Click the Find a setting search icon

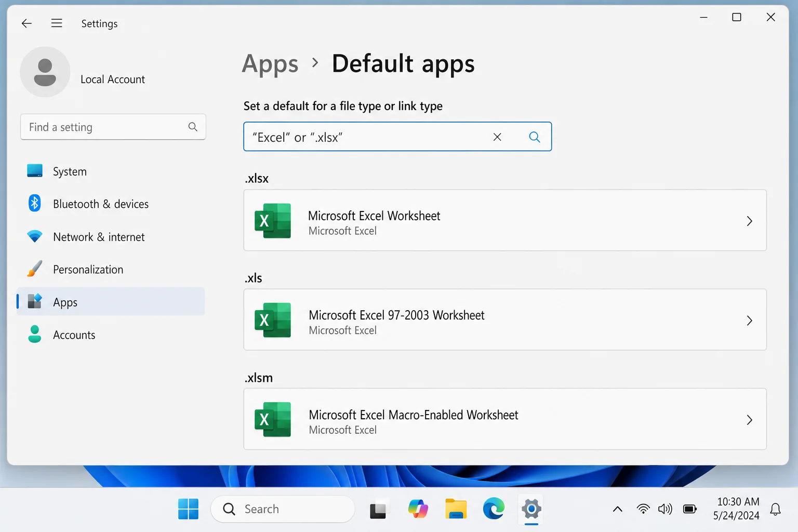193,127
